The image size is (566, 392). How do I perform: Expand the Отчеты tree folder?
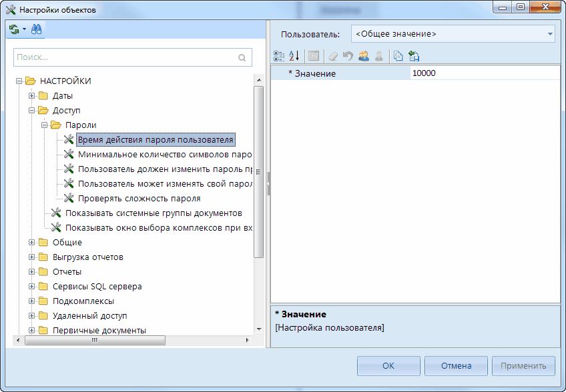click(31, 272)
